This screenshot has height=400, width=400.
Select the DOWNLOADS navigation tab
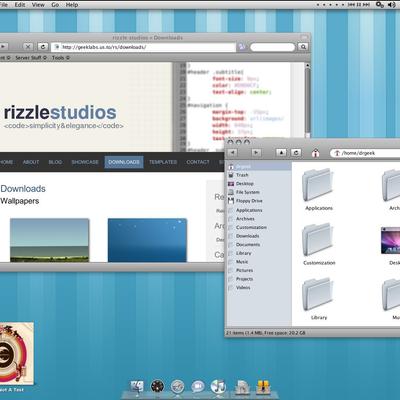coord(124,162)
